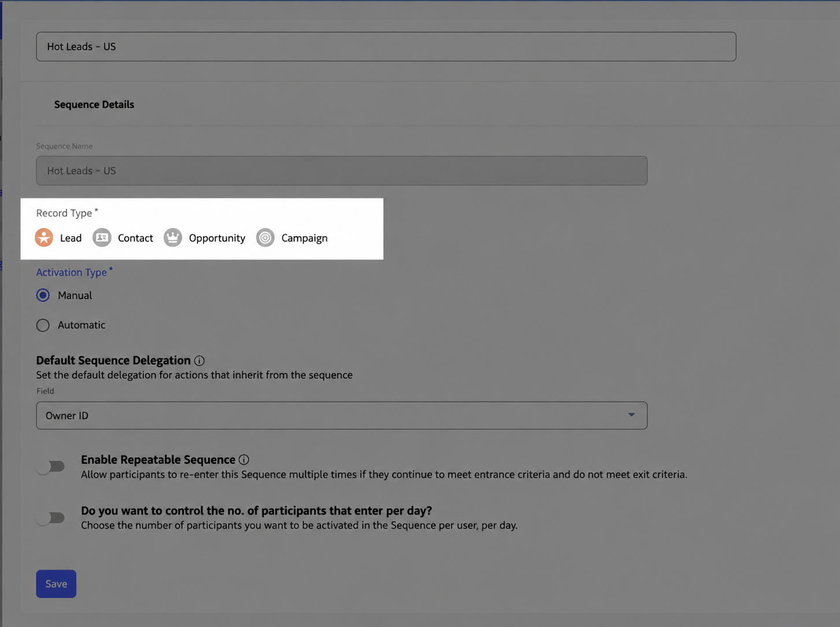The width and height of the screenshot is (840, 627).
Task: Toggle the participants per day limit switch
Action: click(50, 518)
